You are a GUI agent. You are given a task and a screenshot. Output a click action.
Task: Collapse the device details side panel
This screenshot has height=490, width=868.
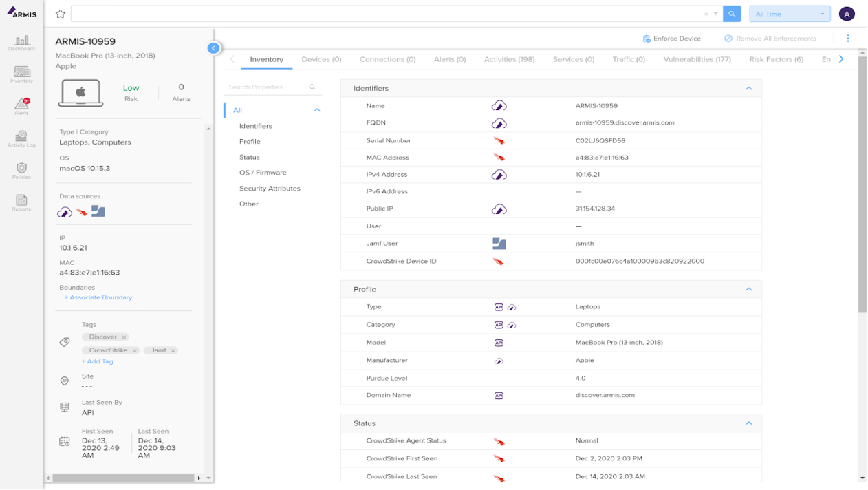[213, 48]
